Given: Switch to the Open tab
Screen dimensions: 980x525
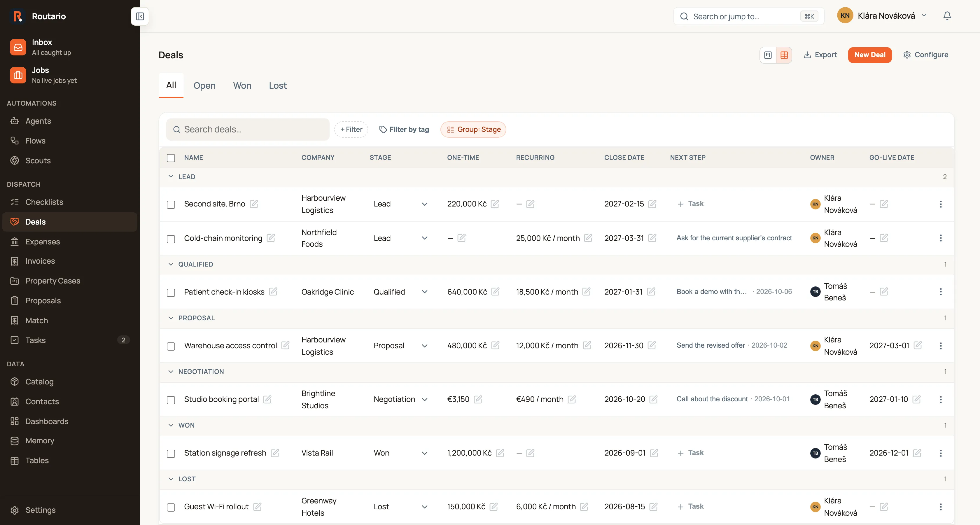Looking at the screenshot, I should click(204, 85).
